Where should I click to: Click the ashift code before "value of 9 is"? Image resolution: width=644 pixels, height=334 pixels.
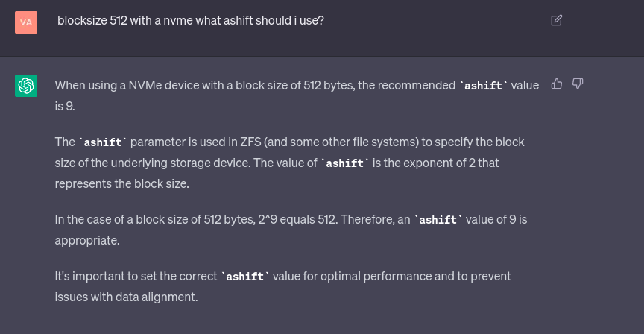(438, 220)
